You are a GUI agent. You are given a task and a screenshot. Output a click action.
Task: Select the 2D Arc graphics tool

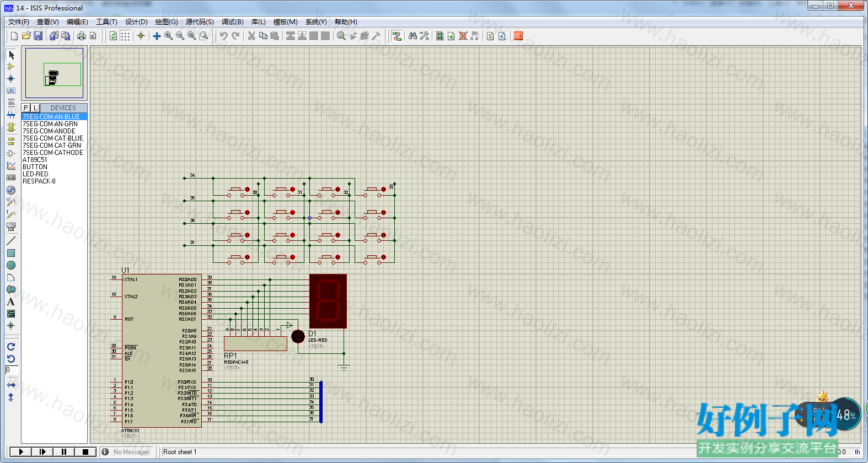pyautogui.click(x=11, y=277)
